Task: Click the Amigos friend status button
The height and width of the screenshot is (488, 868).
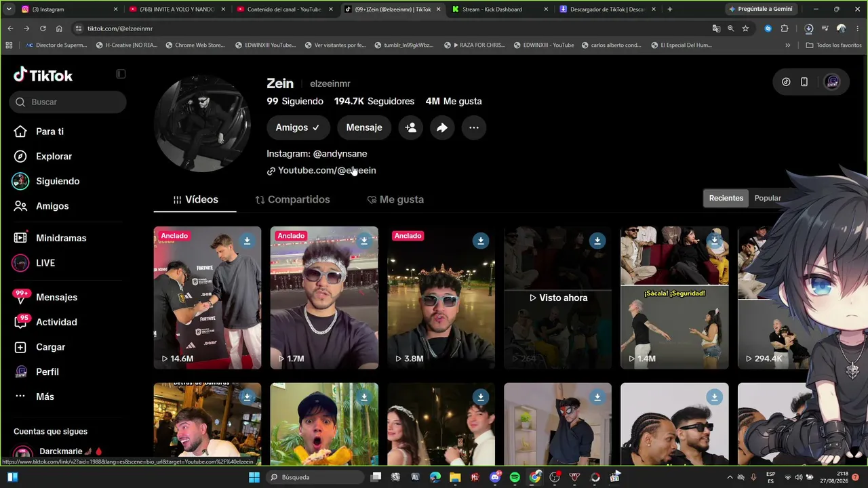Action: coord(298,127)
